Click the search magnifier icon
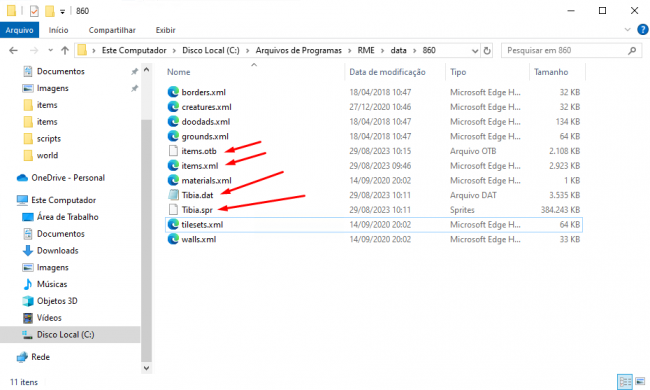 (632, 51)
